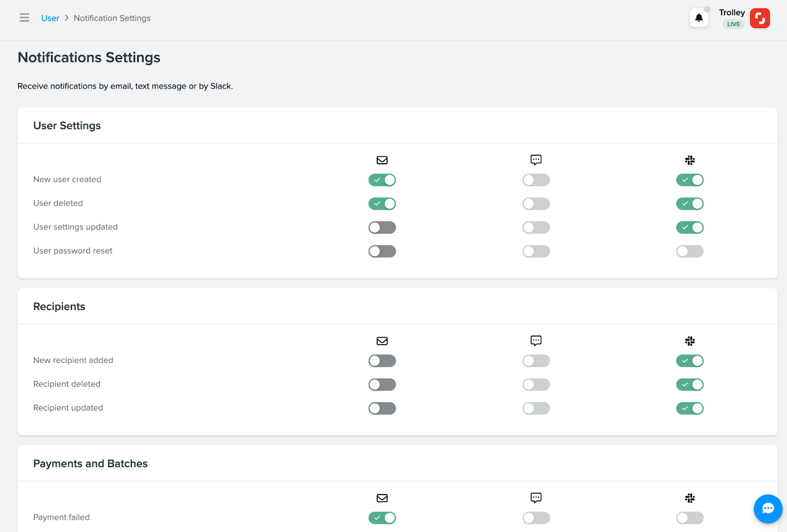Disable email for New user created
Screen dimensions: 787x532
click(x=382, y=180)
